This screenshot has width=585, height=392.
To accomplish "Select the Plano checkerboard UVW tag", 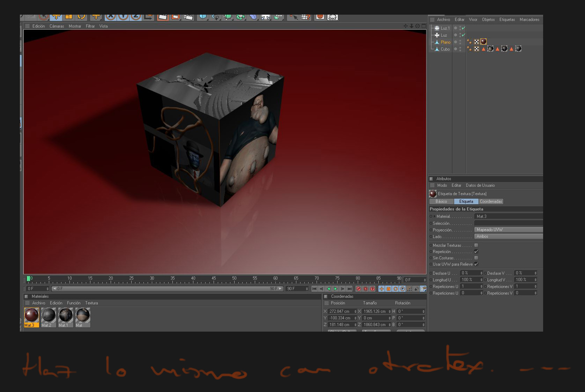I will (476, 42).
